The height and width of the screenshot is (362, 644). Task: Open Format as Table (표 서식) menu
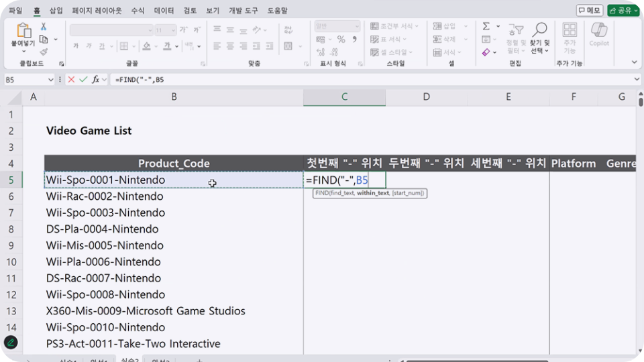pyautogui.click(x=388, y=40)
